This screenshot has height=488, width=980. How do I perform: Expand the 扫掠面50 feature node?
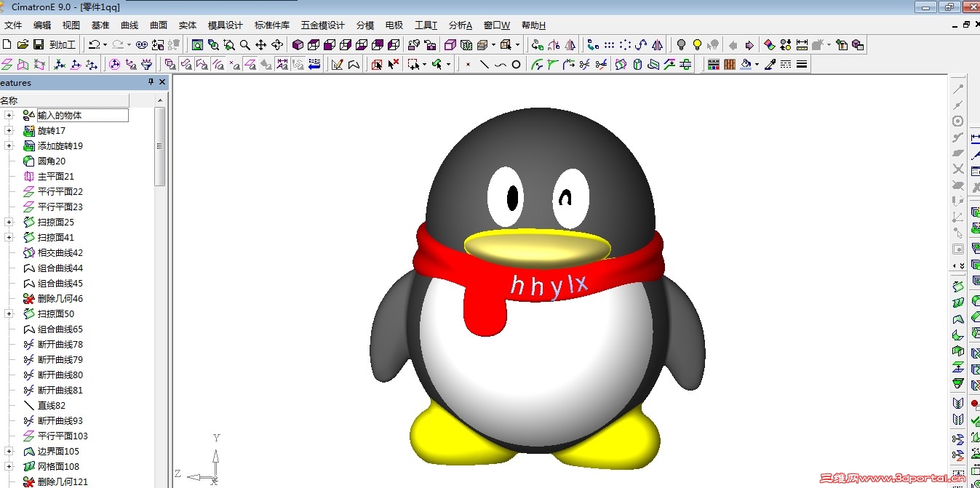(x=9, y=313)
